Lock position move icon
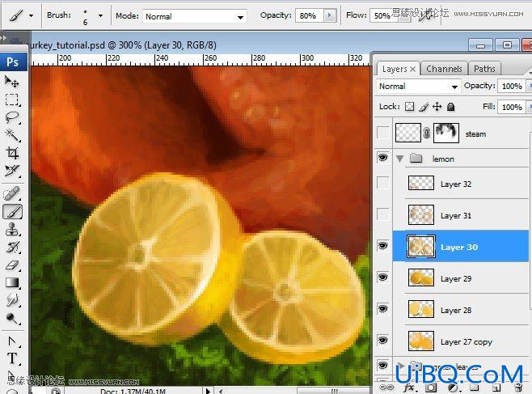Image resolution: width=532 pixels, height=394 pixels. click(x=437, y=107)
